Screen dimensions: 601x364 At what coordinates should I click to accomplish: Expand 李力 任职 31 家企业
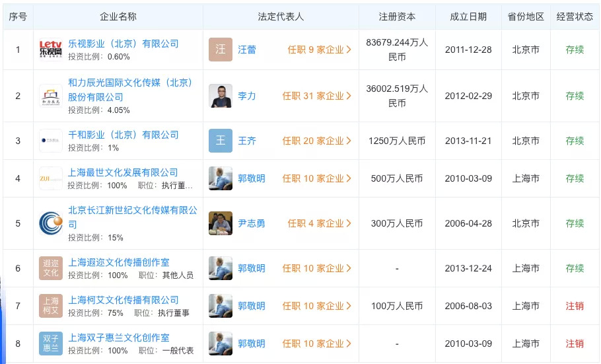tap(316, 96)
